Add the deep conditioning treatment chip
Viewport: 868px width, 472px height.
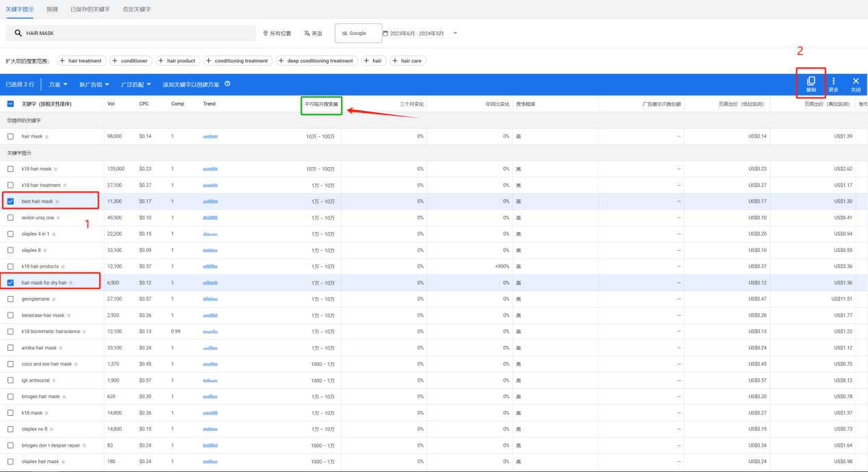(x=317, y=61)
